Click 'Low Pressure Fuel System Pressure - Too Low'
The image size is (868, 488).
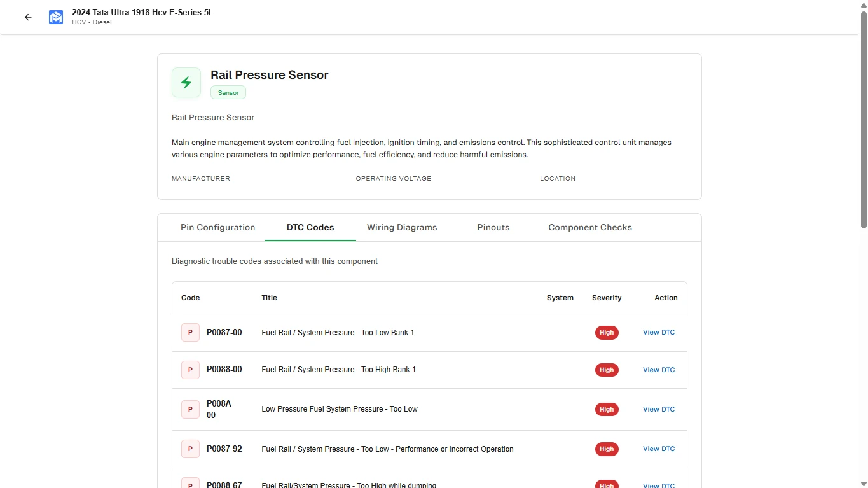(340, 409)
